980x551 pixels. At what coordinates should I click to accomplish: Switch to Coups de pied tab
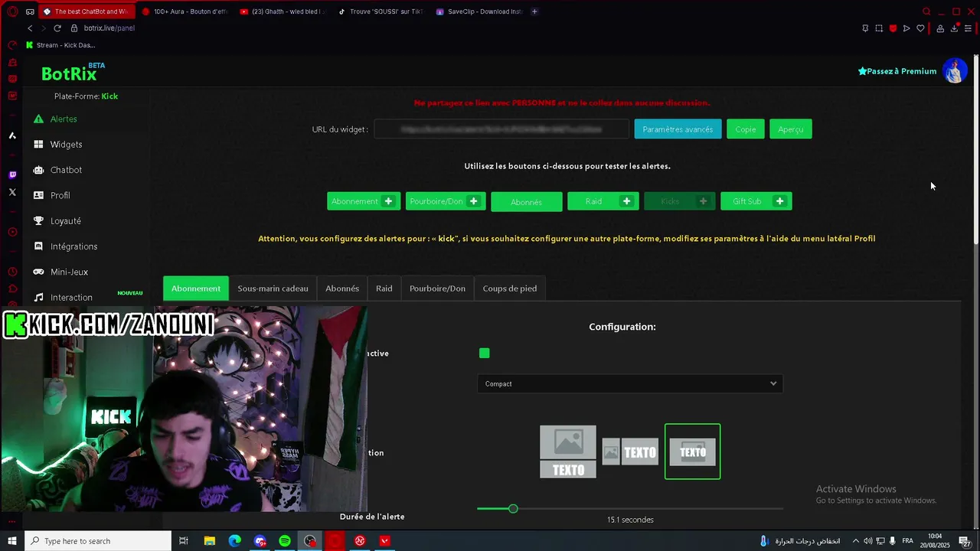[510, 289]
